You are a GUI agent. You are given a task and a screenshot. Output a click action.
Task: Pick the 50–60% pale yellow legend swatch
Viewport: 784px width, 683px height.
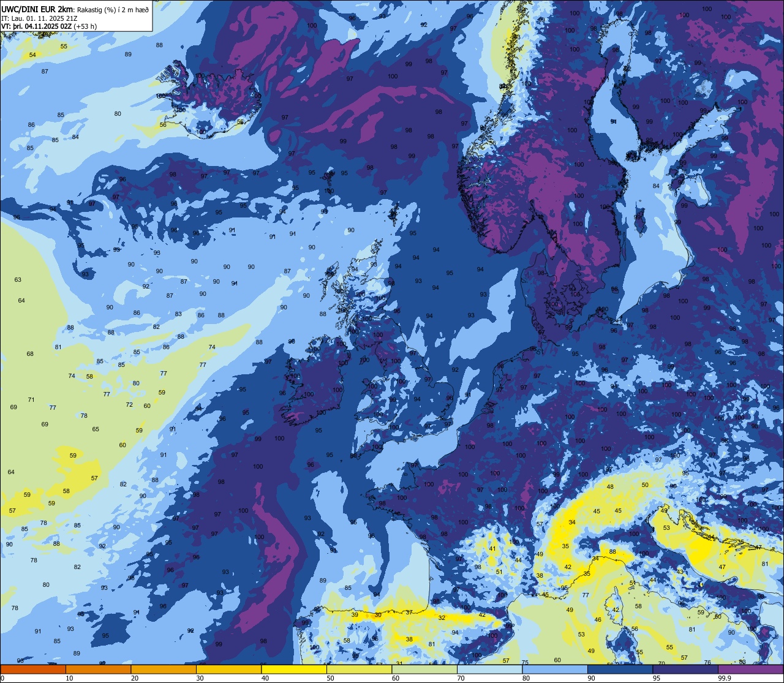[x=359, y=669]
